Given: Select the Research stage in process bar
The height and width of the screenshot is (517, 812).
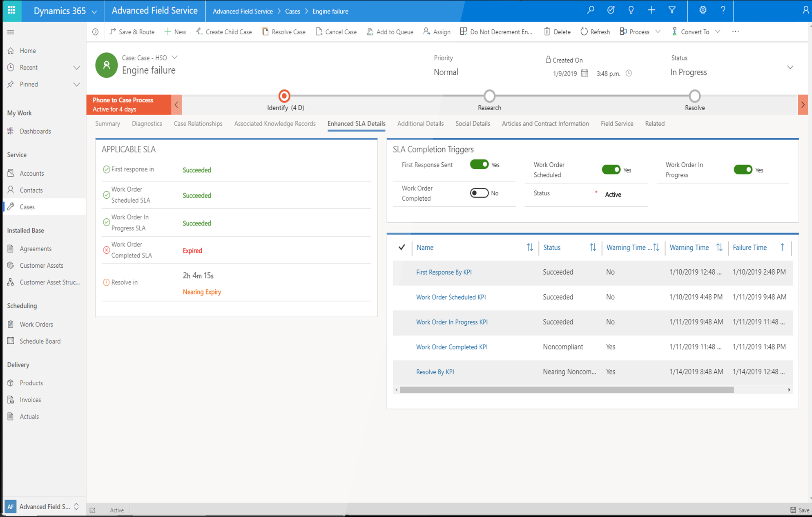Looking at the screenshot, I should click(489, 96).
